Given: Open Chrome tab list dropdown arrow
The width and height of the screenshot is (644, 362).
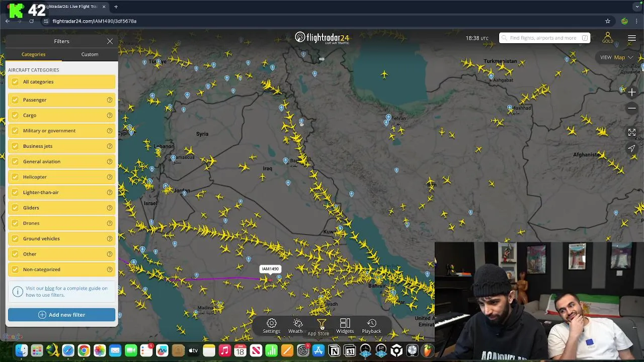Looking at the screenshot, I should [638, 7].
